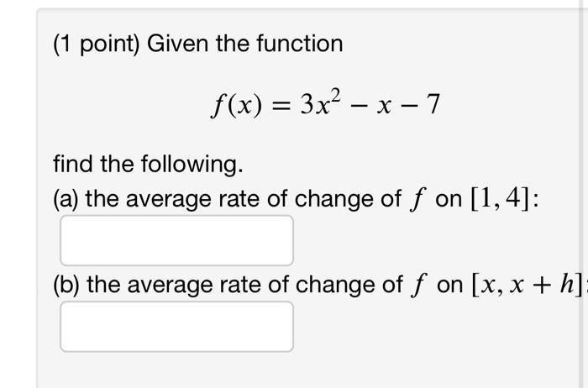Click the "find the following." text
Screen dimensions: 588x388
click(148, 165)
